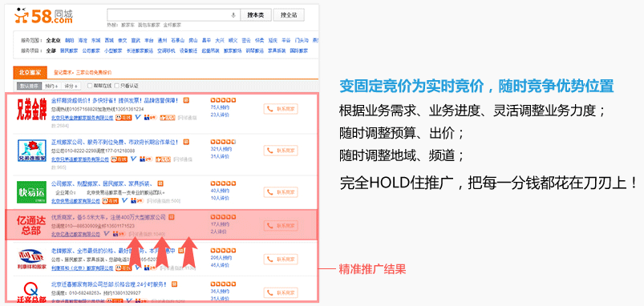Filter by 朝阳 district

pos(70,40)
